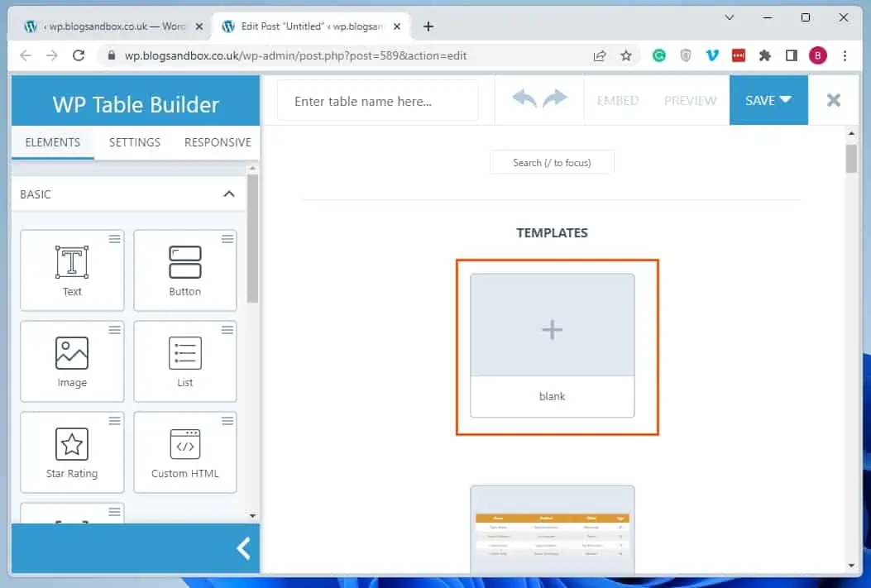
Task: Click the browser address bar URL
Action: [295, 55]
